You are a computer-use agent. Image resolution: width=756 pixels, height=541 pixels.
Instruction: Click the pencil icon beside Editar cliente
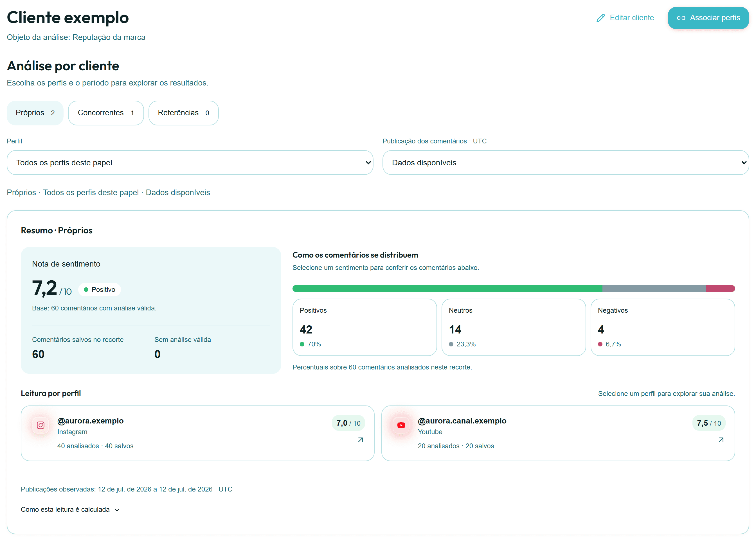click(600, 18)
